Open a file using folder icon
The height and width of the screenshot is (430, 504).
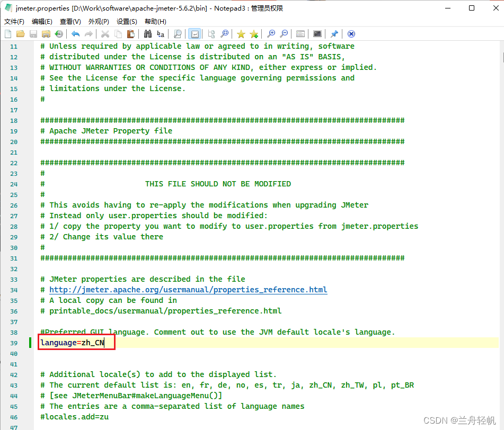coord(21,34)
